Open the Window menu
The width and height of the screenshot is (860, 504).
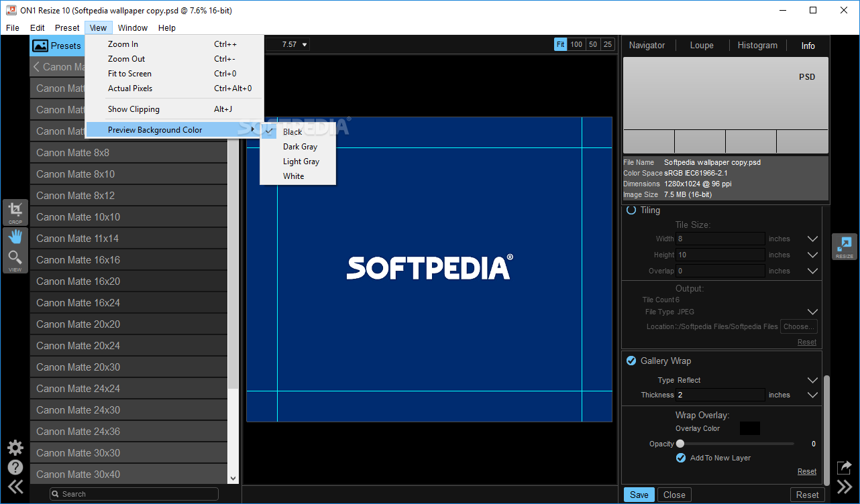[133, 27]
